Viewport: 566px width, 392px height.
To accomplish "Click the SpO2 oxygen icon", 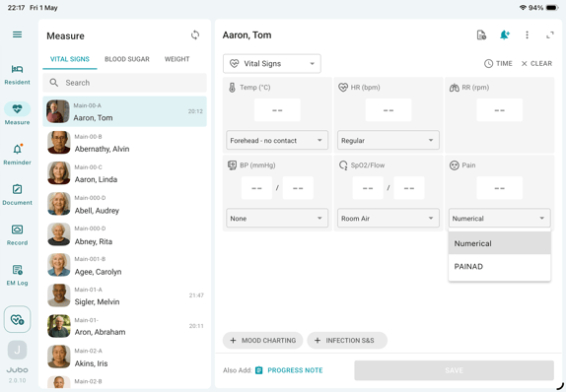I will pyautogui.click(x=343, y=165).
